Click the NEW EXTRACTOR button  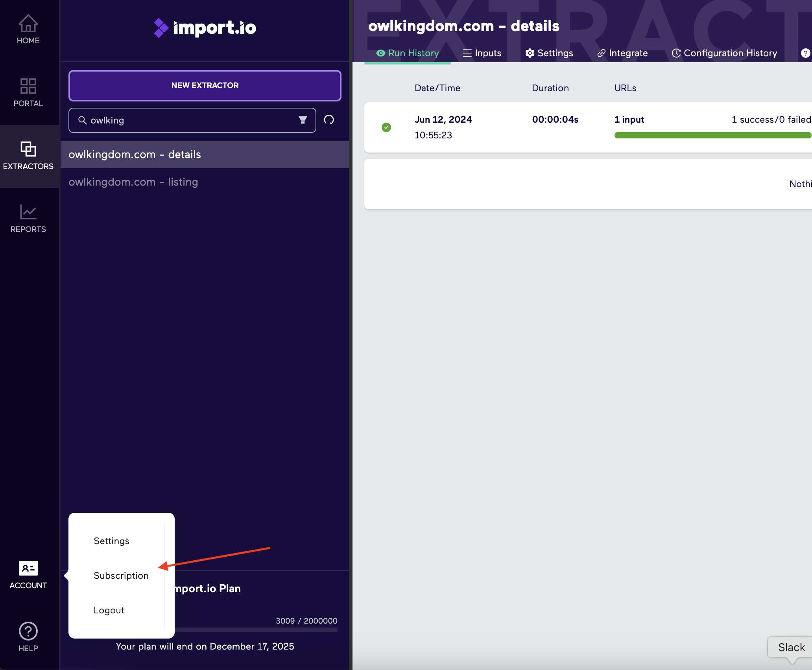(x=205, y=85)
